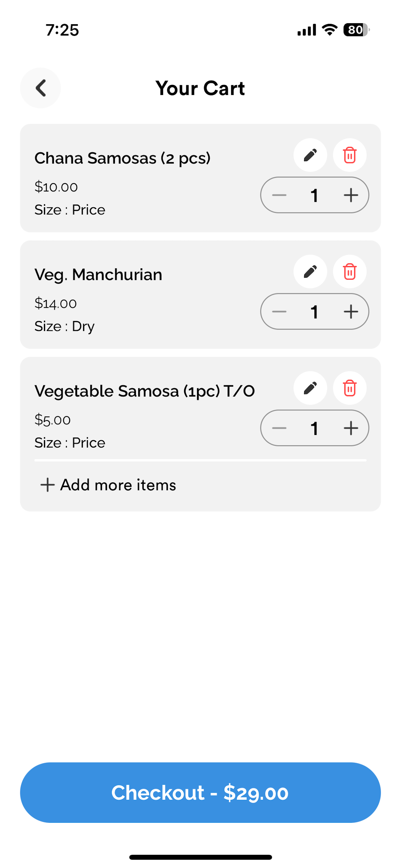Tap the battery indicator in status bar
The width and height of the screenshot is (401, 868).
point(356,30)
